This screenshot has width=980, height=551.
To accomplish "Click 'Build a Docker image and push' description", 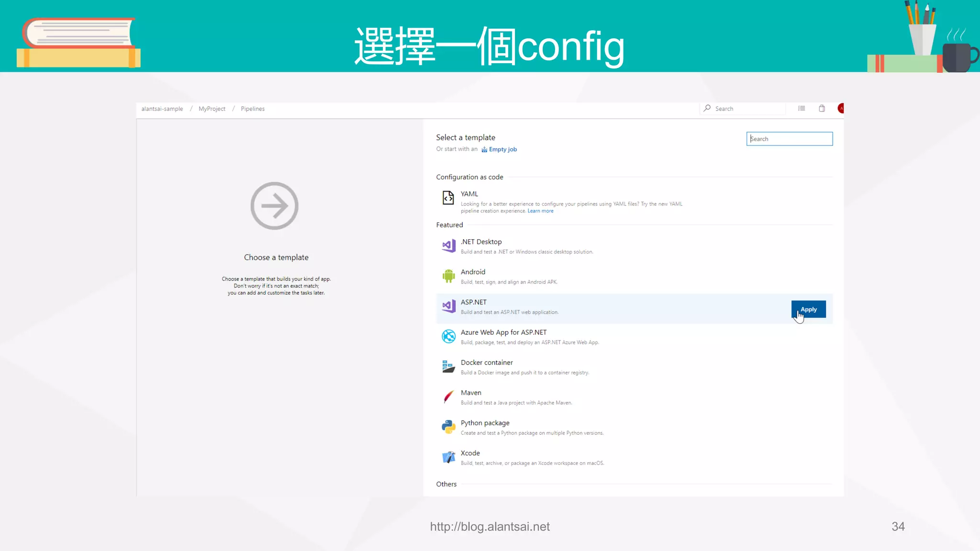I will click(524, 373).
